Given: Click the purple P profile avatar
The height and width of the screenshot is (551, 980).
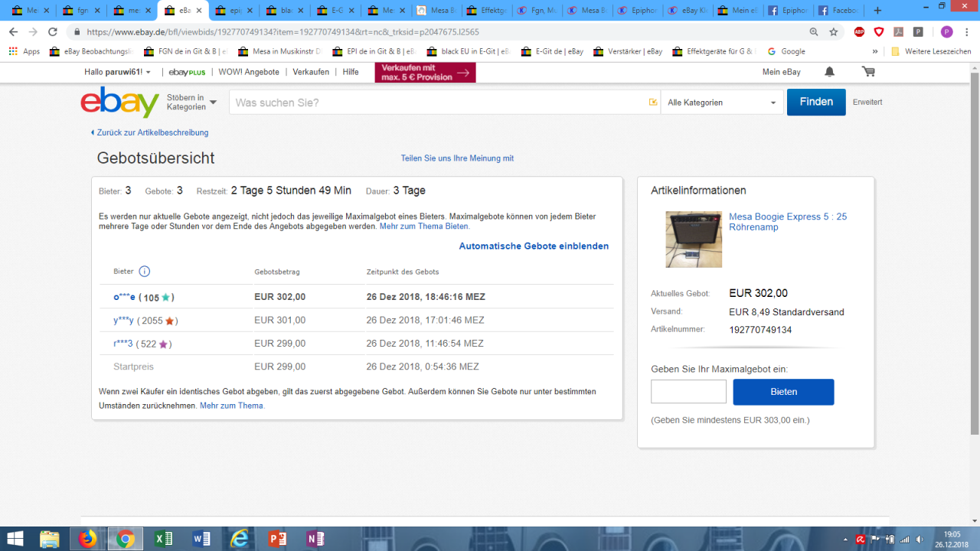Looking at the screenshot, I should (947, 32).
